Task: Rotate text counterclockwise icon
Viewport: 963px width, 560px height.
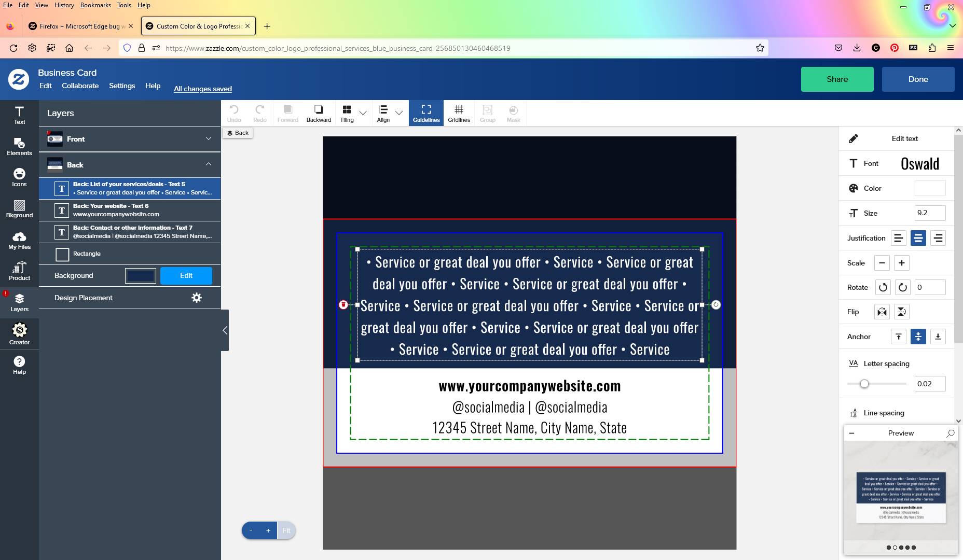Action: pyautogui.click(x=883, y=287)
